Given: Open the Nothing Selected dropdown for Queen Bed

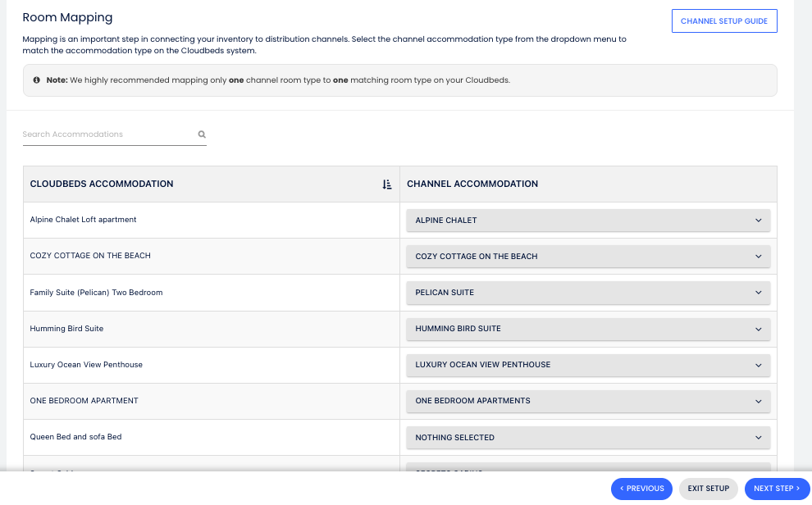Looking at the screenshot, I should [x=588, y=438].
